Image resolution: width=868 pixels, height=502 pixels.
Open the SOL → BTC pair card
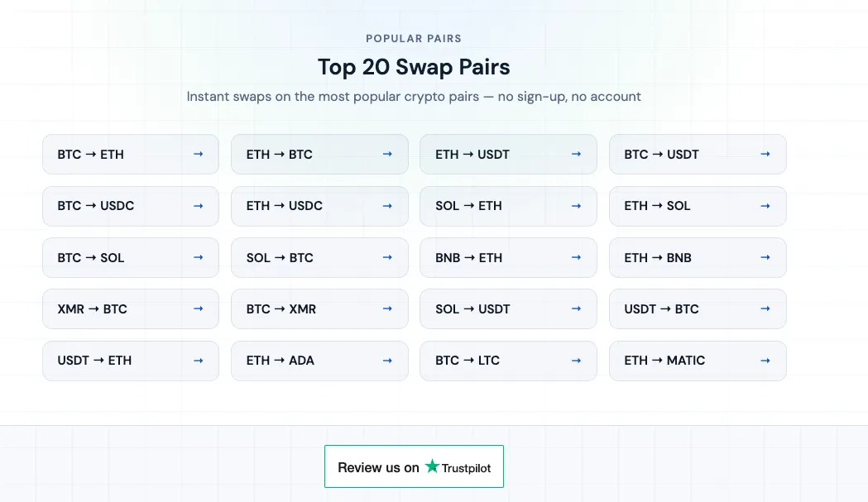point(319,257)
